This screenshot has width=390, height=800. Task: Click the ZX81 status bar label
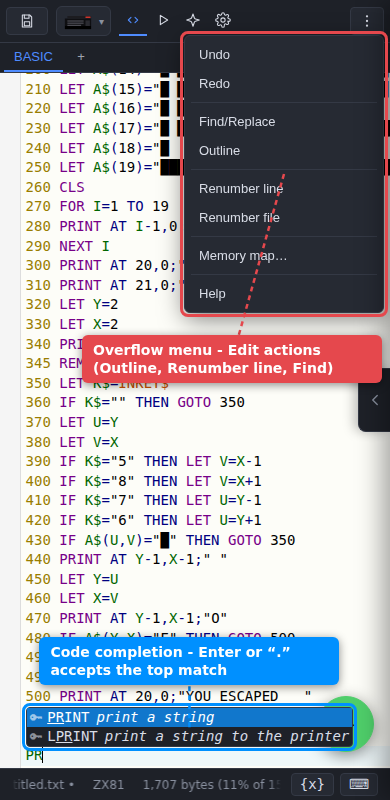107,784
